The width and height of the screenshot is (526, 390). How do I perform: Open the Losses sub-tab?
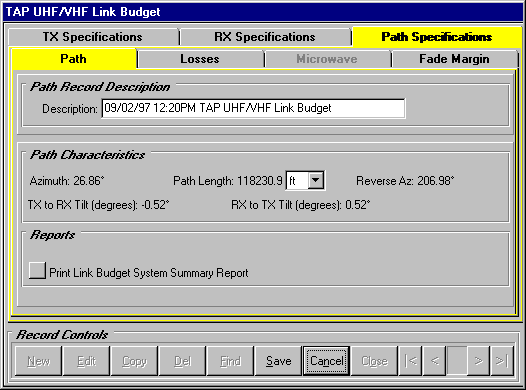click(x=200, y=59)
